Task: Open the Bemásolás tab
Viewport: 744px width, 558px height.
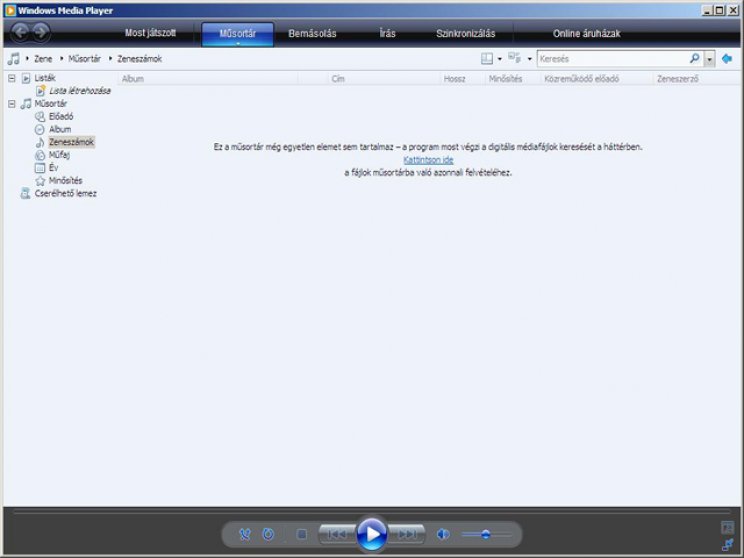Action: click(x=312, y=33)
